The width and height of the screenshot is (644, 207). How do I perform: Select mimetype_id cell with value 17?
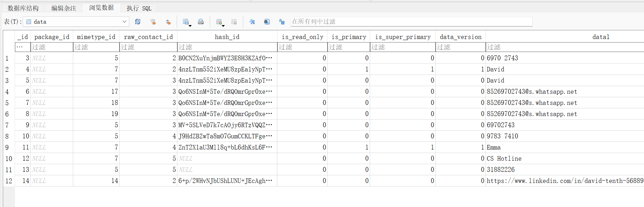tap(96, 92)
